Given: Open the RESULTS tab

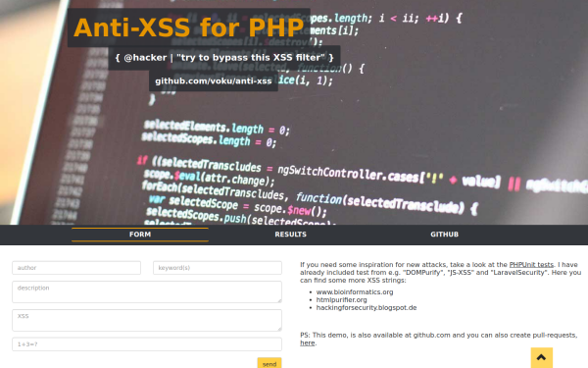Looking at the screenshot, I should [291, 235].
